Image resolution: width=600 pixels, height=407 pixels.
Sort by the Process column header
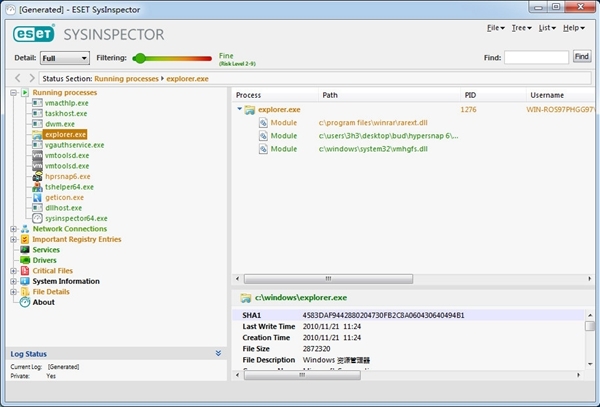[275, 95]
